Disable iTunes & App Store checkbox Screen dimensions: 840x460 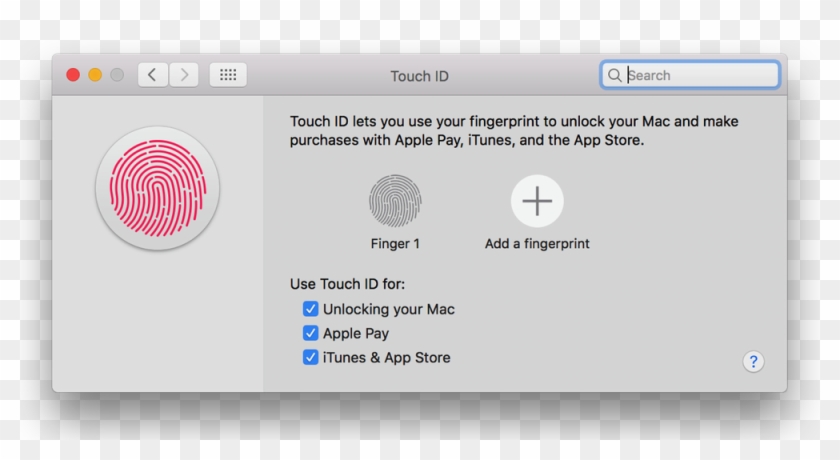(x=310, y=357)
